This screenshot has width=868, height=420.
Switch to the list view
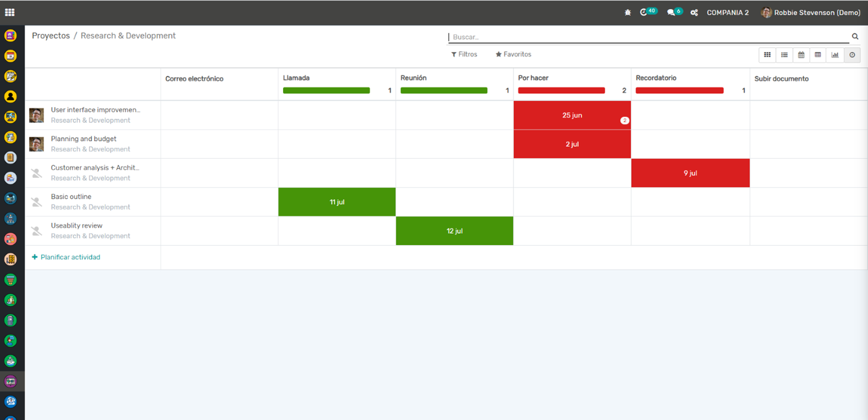tap(785, 55)
